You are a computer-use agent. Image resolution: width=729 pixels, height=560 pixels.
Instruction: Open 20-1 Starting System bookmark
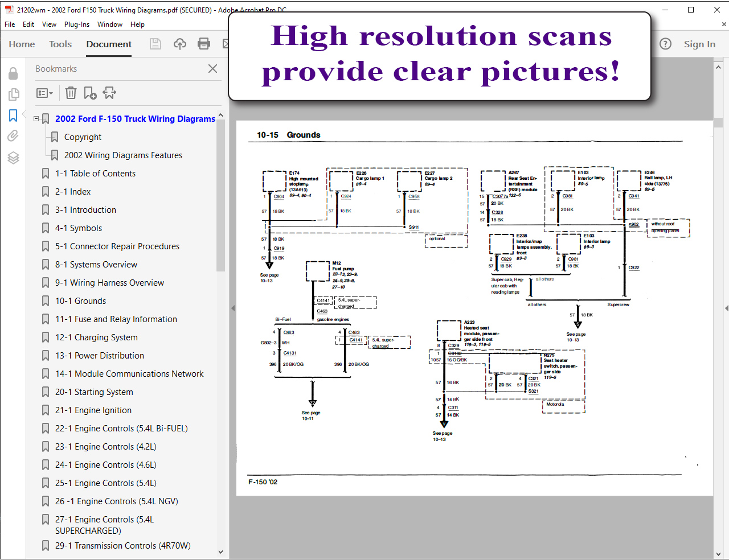(x=94, y=392)
